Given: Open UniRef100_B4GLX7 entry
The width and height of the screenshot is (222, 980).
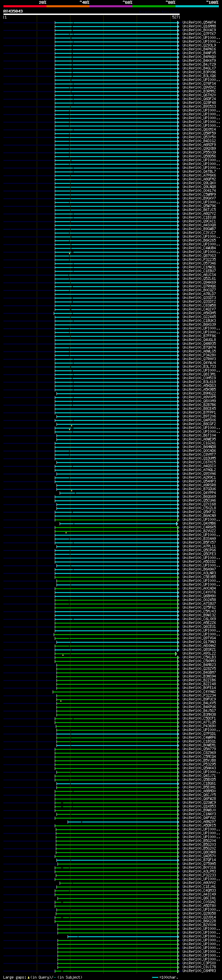Looking at the screenshot, I should (x=199, y=68).
